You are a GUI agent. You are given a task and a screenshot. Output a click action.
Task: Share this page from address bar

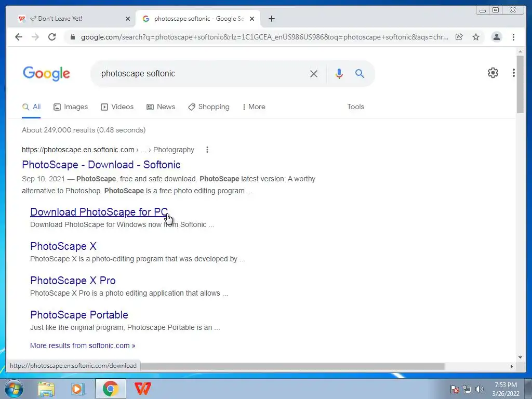459,37
